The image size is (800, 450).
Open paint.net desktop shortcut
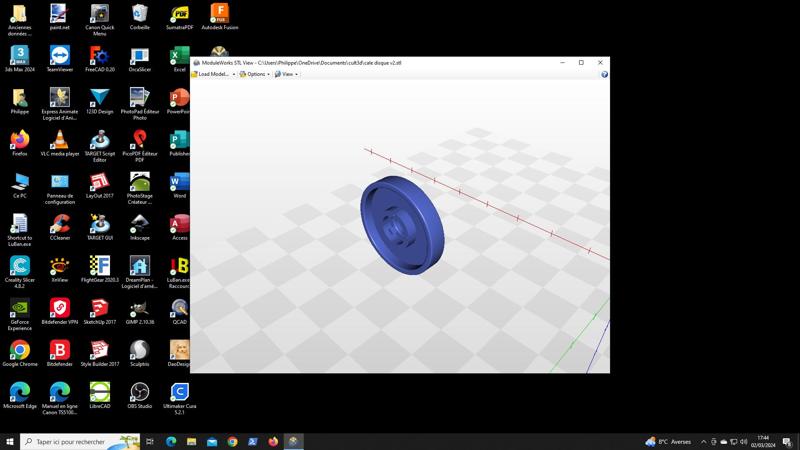point(60,17)
